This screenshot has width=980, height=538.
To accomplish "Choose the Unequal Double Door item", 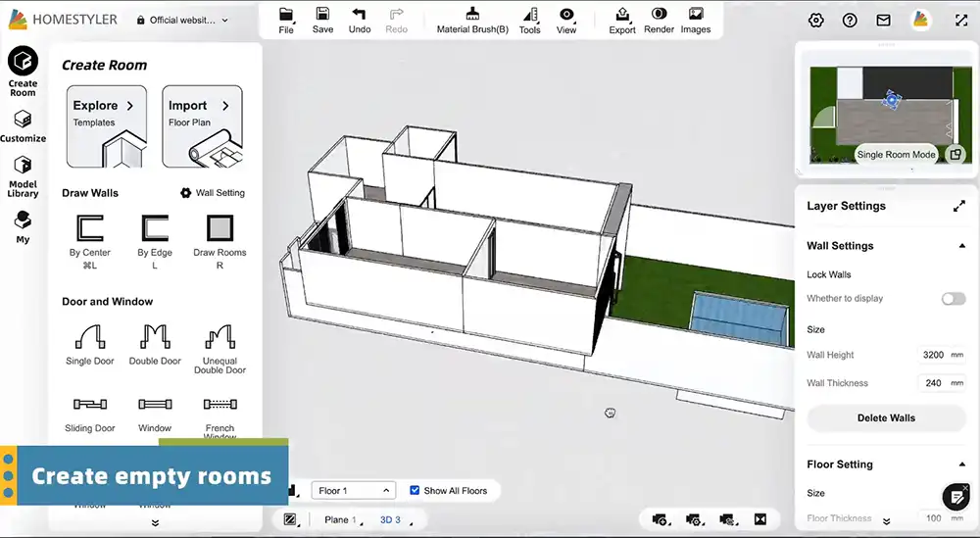I will click(220, 349).
